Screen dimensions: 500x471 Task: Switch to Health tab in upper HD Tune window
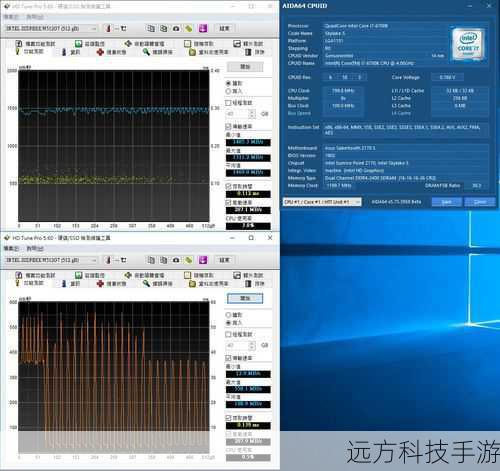(111, 52)
